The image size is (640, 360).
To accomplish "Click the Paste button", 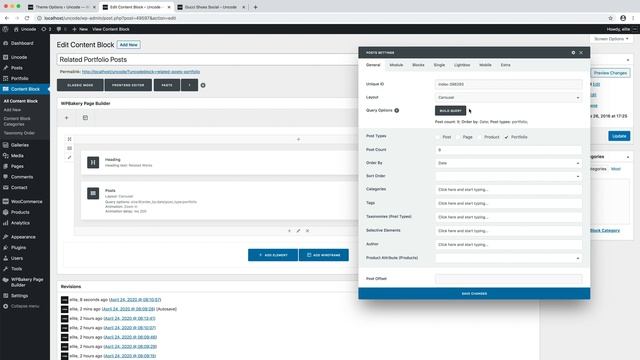I will coord(167,85).
